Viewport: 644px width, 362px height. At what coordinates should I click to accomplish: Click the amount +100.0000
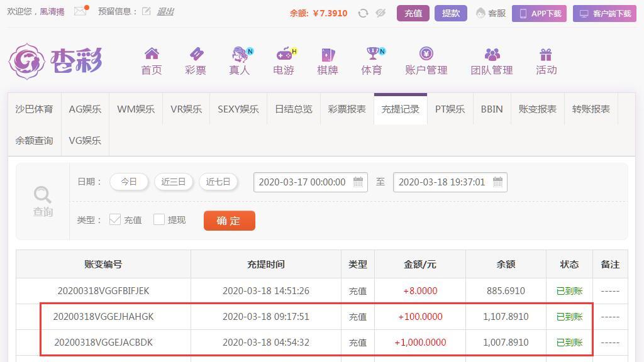pos(420,317)
